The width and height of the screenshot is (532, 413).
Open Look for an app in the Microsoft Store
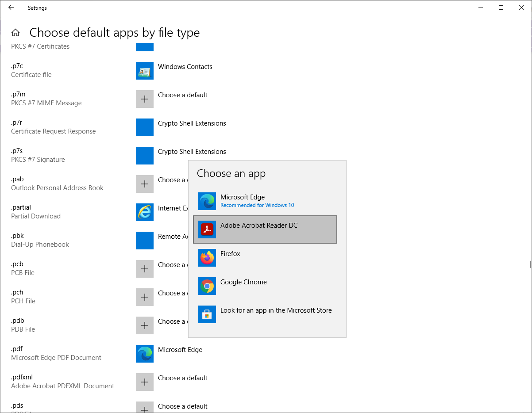click(x=265, y=314)
